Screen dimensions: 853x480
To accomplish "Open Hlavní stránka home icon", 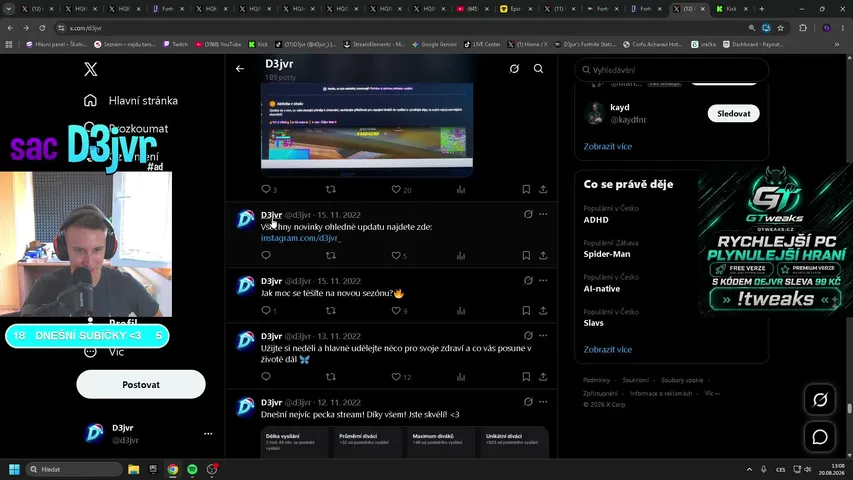I will coord(90,100).
